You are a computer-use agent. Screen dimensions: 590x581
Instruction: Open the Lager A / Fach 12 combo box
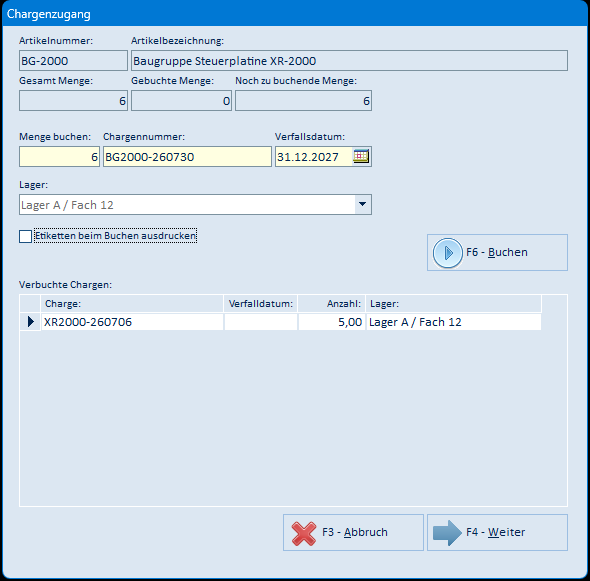coord(195,204)
